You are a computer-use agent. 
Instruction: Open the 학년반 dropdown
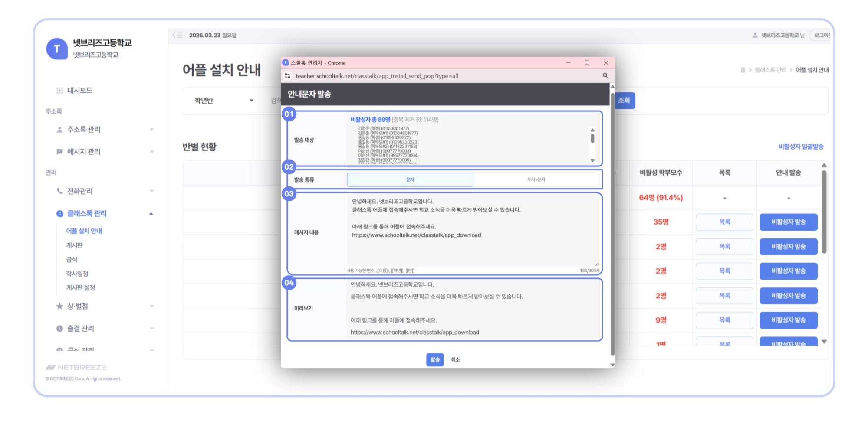click(x=224, y=101)
